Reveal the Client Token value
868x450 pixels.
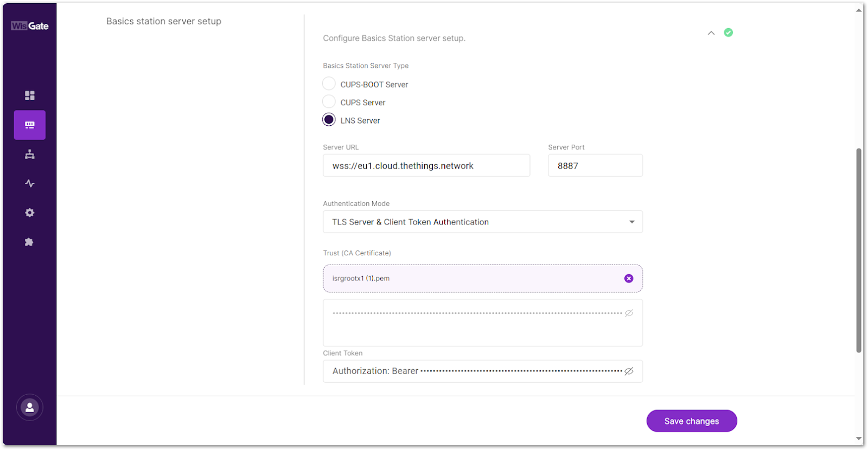click(629, 371)
